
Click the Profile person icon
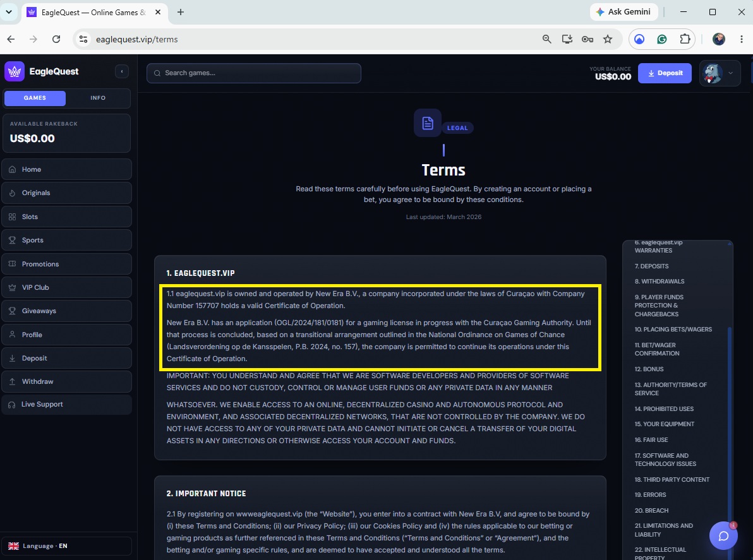pos(13,335)
